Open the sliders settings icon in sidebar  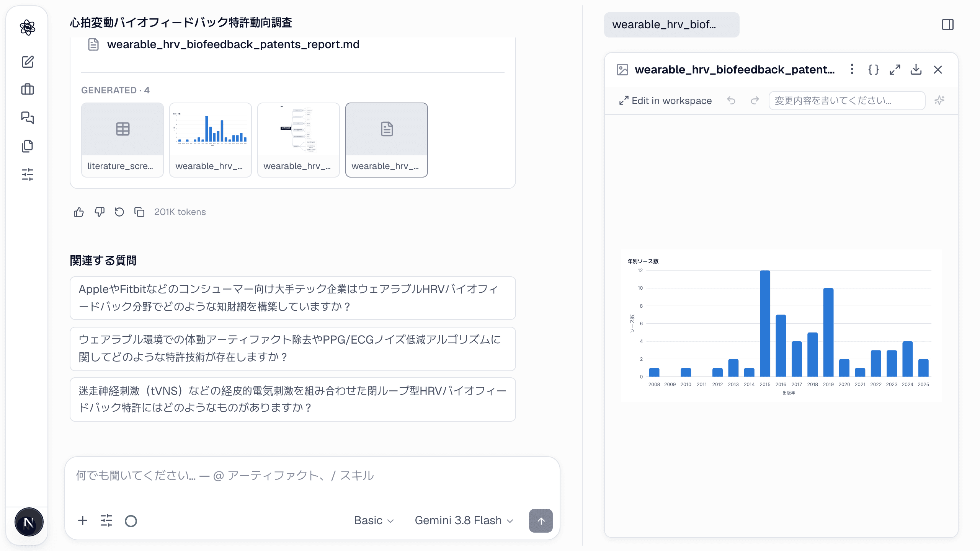28,174
